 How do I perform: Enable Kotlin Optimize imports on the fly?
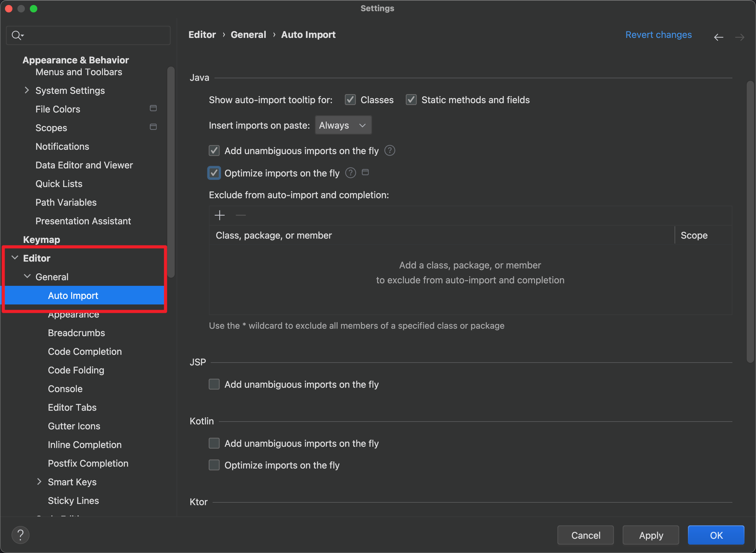pyautogui.click(x=214, y=465)
